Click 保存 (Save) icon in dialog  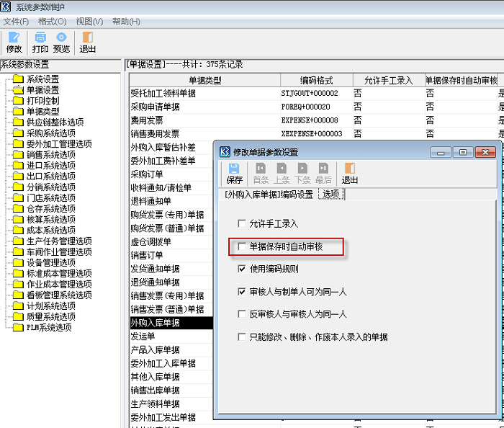[235, 174]
